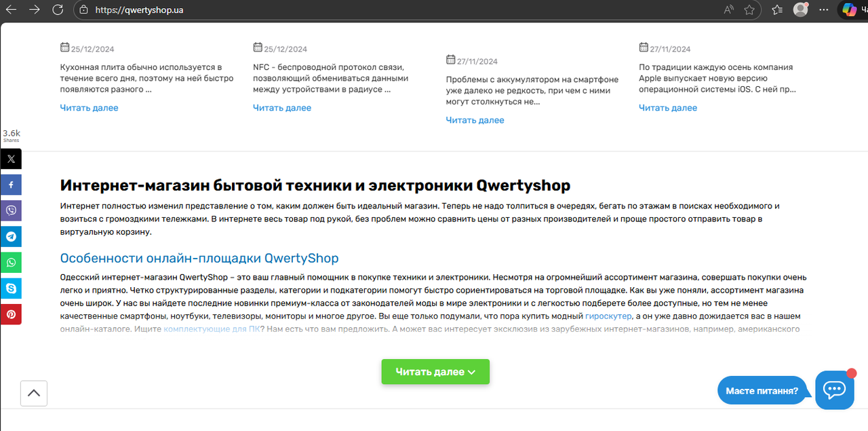Click the Apple iOS article excerpt

717,78
